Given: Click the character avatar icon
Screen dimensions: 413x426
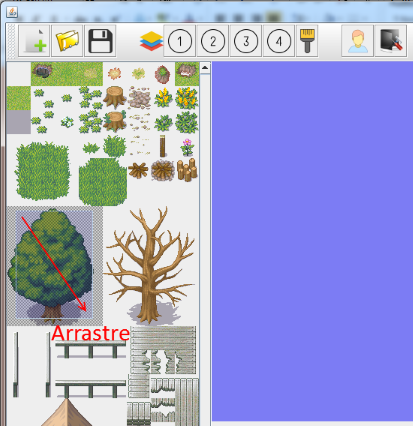Looking at the screenshot, I should 358,41.
